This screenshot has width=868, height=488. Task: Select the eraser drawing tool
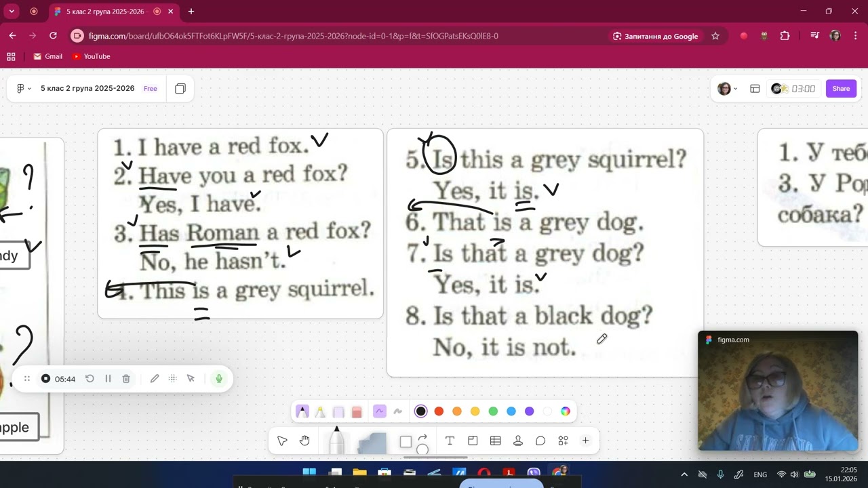[x=357, y=411]
